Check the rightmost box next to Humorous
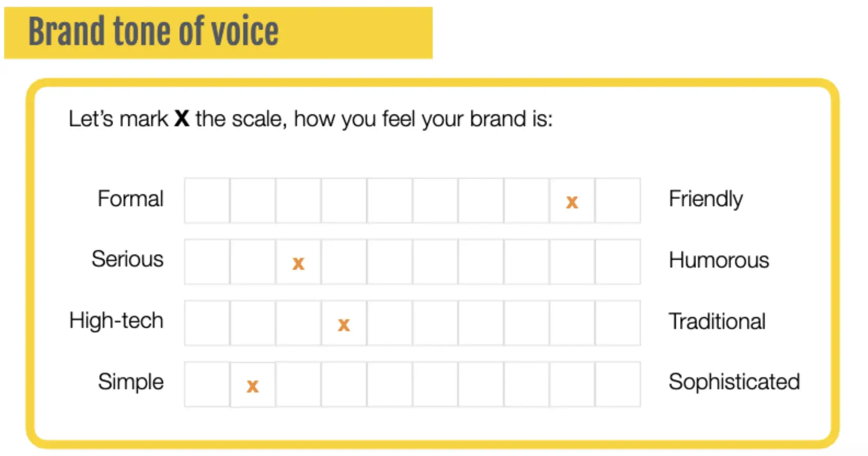 [618, 262]
